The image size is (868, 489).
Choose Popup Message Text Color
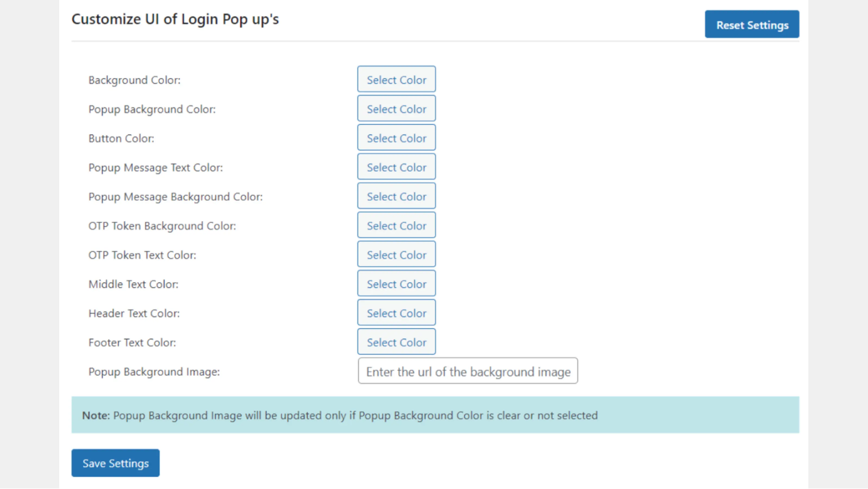coord(396,167)
